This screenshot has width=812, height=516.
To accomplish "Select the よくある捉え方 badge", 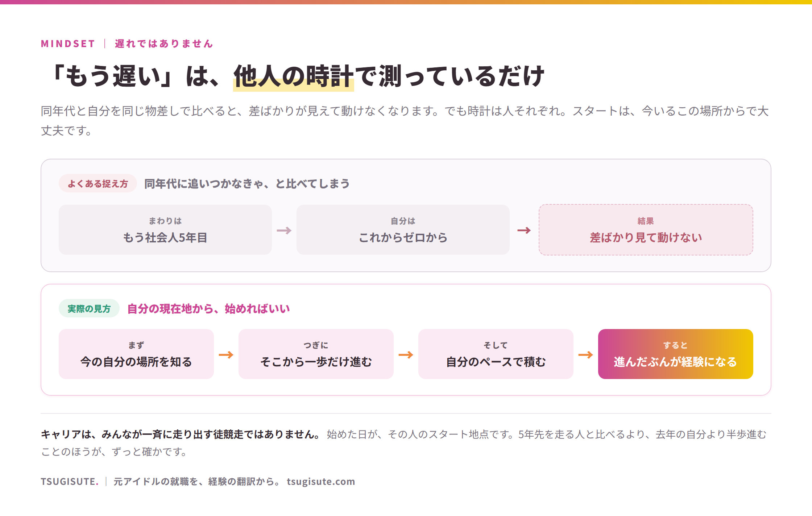I will pyautogui.click(x=98, y=184).
